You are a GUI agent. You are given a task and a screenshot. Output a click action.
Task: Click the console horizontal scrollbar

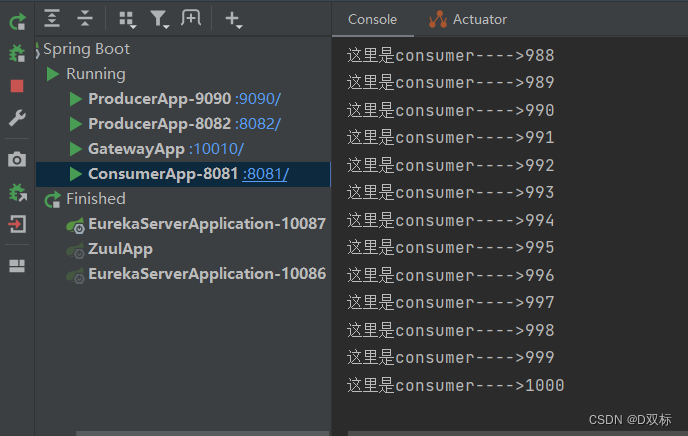point(518,433)
